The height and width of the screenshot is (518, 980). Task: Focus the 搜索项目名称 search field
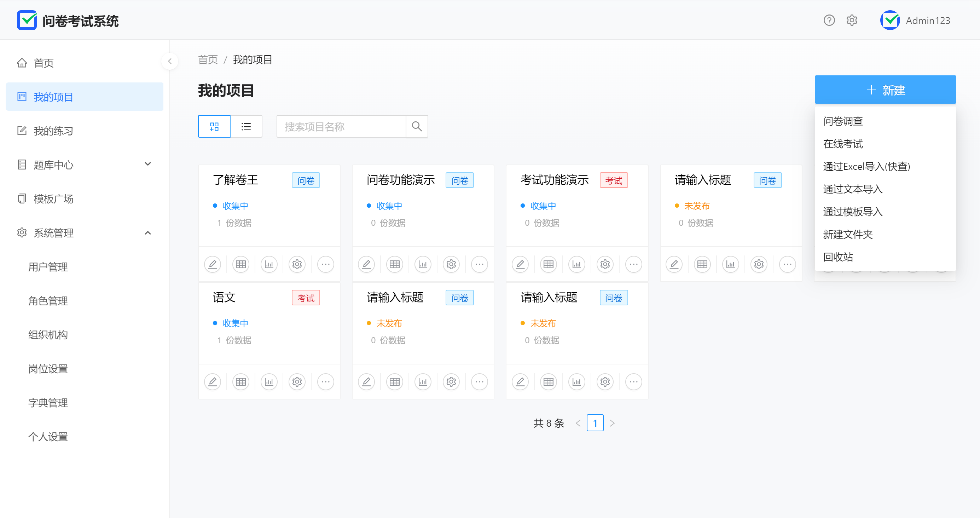pos(341,126)
